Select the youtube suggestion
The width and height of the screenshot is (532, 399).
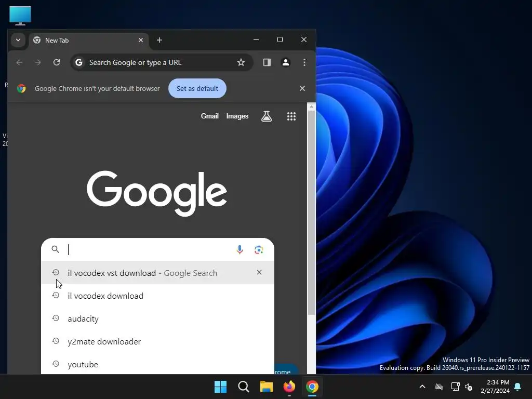pos(157,364)
